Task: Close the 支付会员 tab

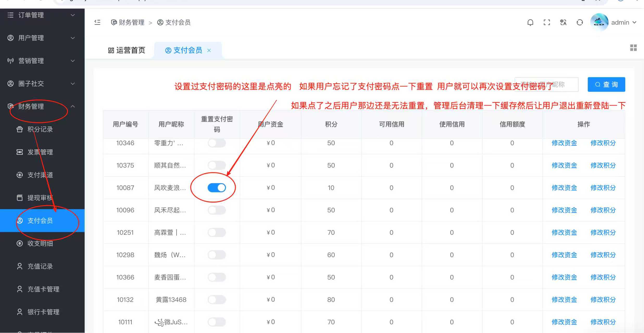Action: coord(209,50)
